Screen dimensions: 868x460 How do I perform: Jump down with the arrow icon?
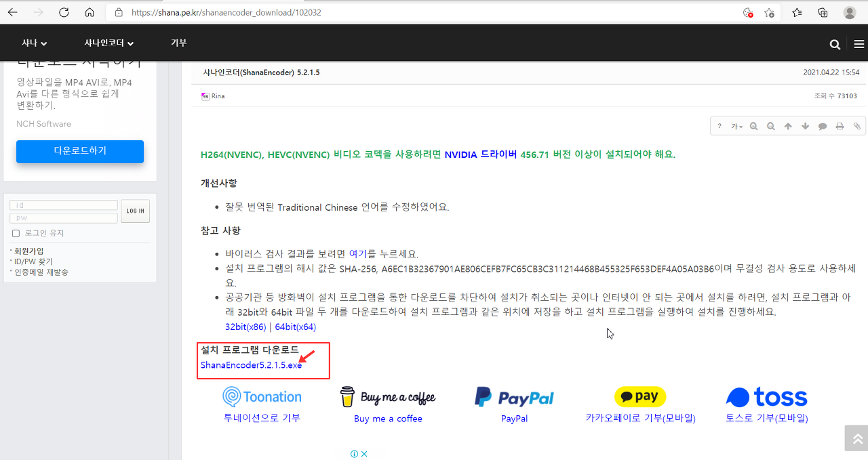point(805,127)
